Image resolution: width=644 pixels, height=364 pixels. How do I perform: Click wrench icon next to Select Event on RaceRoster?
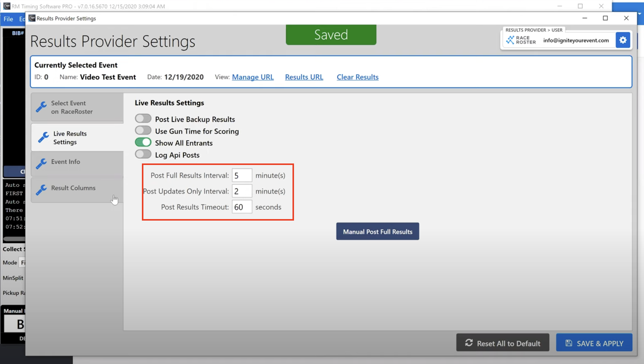point(41,107)
